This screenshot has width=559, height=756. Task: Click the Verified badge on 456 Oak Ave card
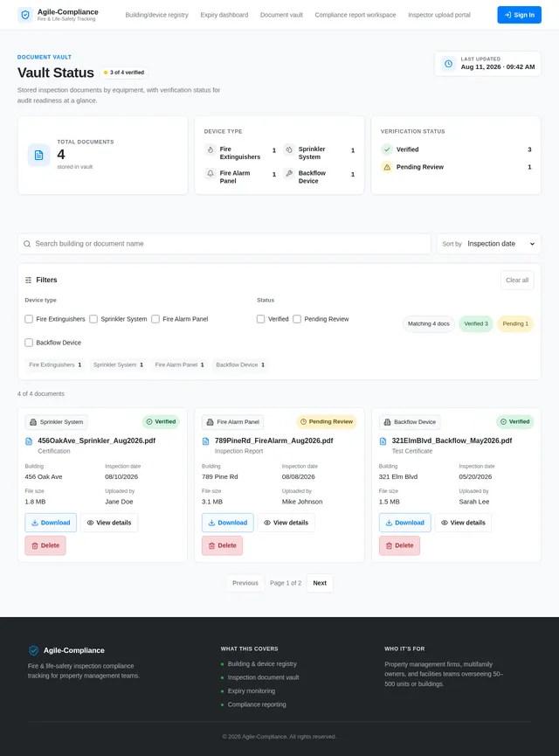(x=161, y=422)
